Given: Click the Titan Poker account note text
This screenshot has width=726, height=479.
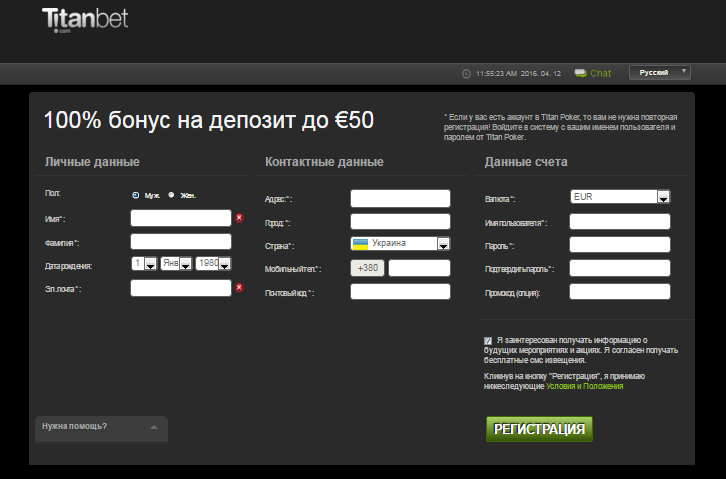Looking at the screenshot, I should [x=560, y=127].
